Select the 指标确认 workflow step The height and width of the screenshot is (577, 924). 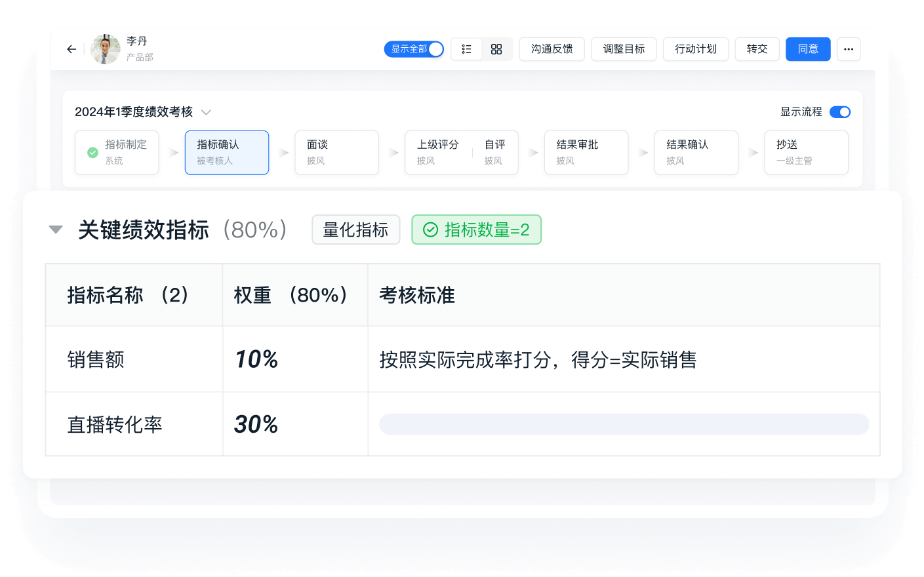pyautogui.click(x=226, y=152)
